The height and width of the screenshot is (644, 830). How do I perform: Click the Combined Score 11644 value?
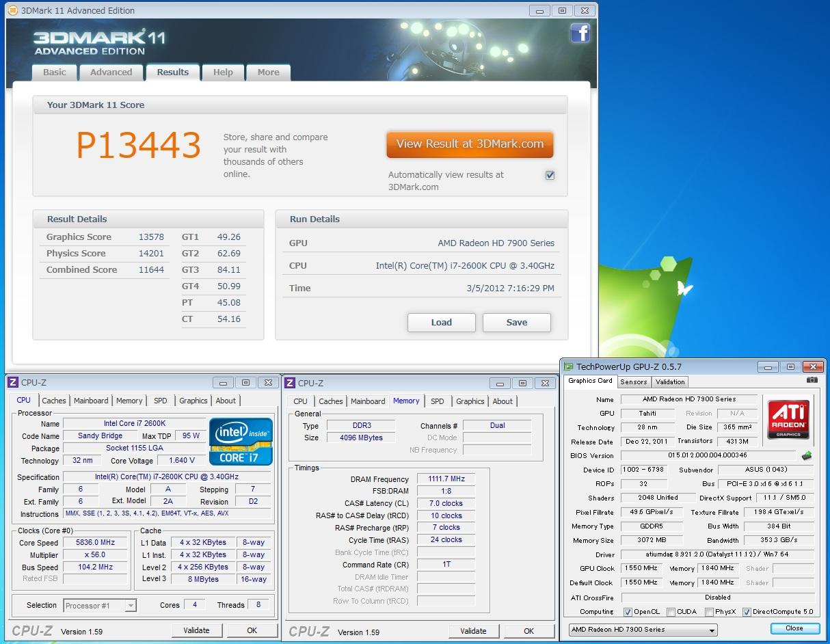click(x=152, y=270)
